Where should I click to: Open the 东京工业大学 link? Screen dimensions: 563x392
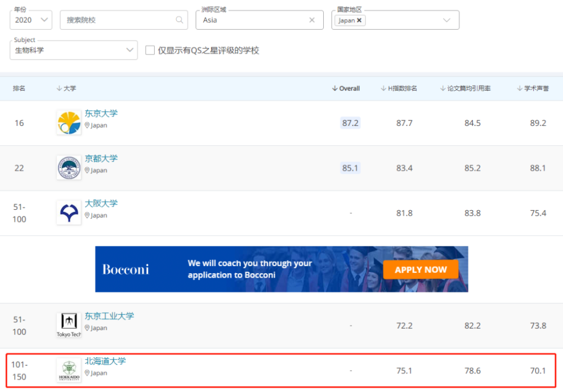tap(109, 316)
